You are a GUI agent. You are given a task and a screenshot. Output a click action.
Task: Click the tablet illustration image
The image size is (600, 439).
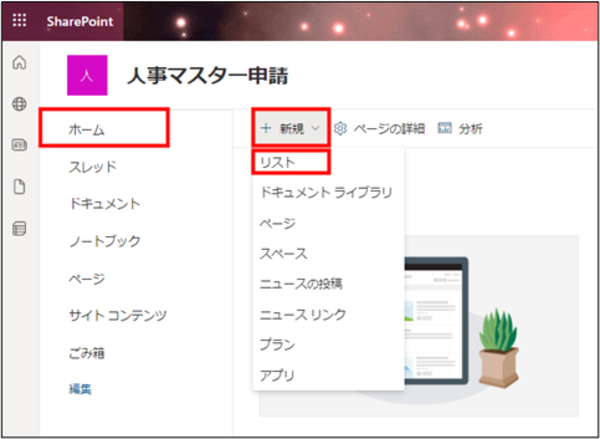point(436,321)
